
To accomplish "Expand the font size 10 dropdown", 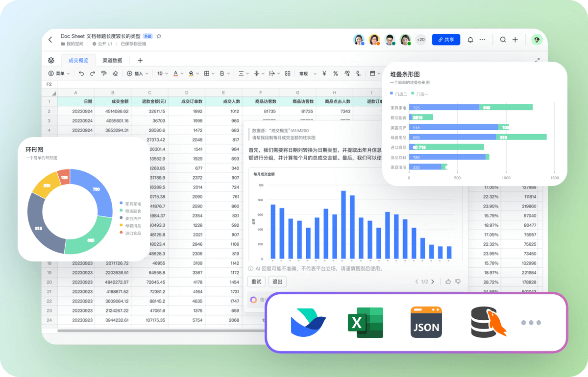I will tap(163, 73).
